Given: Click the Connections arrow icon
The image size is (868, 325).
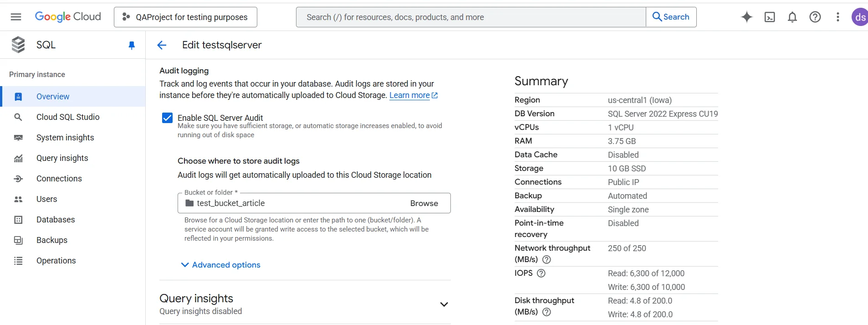Looking at the screenshot, I should point(18,179).
